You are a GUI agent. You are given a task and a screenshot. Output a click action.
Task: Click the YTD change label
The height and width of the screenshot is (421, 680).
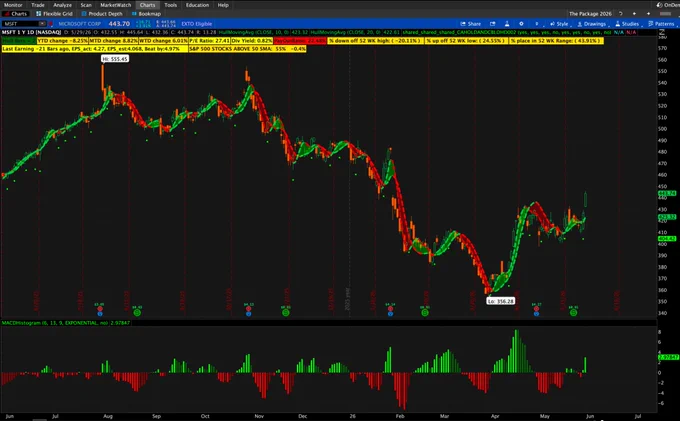coord(62,40)
